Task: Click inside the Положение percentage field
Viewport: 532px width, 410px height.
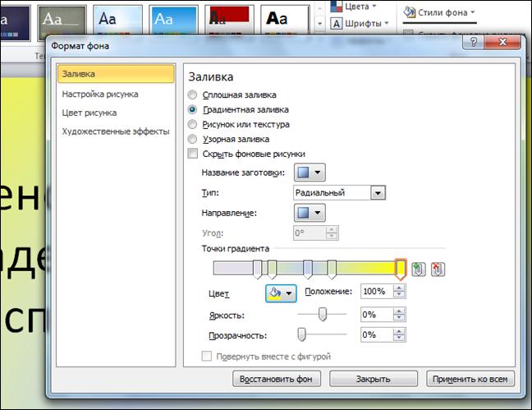Action: [374, 292]
